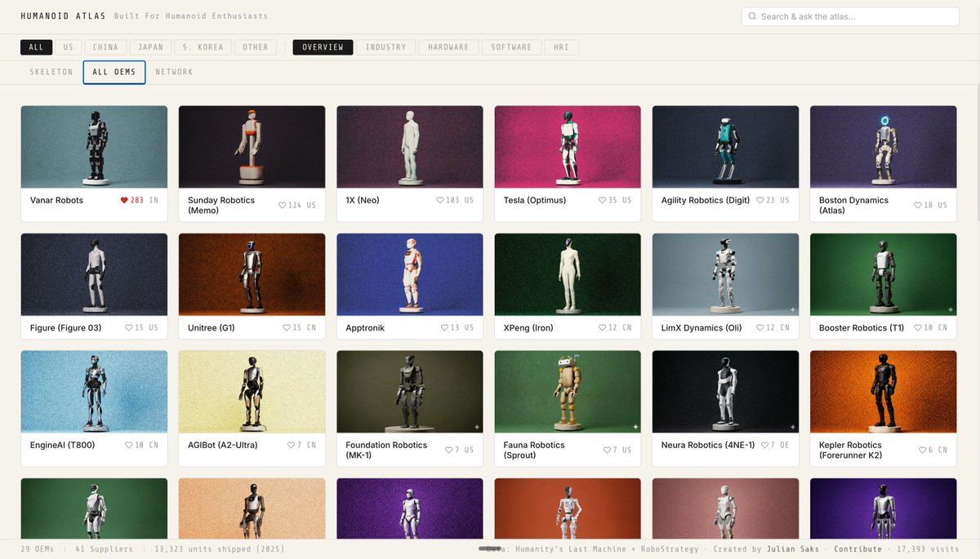Viewport: 980px width, 559px height.
Task: Click heart on Fauna Robotics (Sprout)
Action: pyautogui.click(x=607, y=450)
